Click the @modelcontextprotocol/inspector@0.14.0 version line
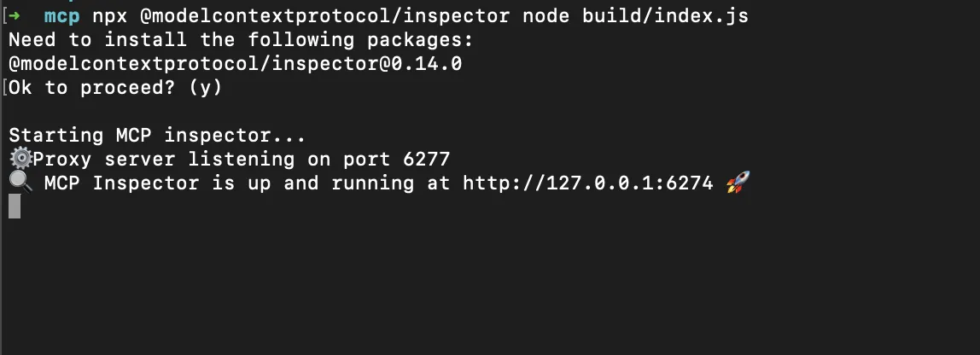Image resolution: width=980 pixels, height=355 pixels. (235, 64)
